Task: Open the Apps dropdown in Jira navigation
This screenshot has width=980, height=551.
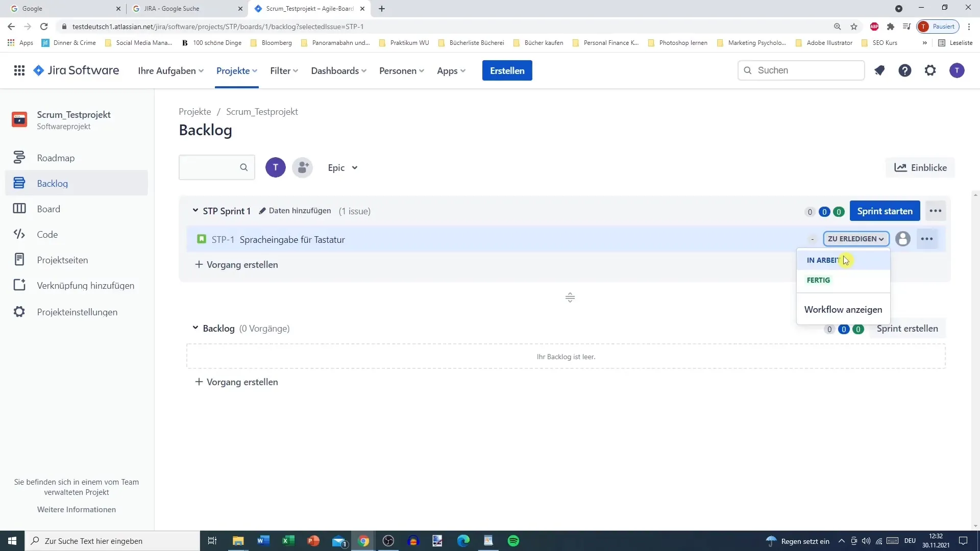Action: coord(451,71)
